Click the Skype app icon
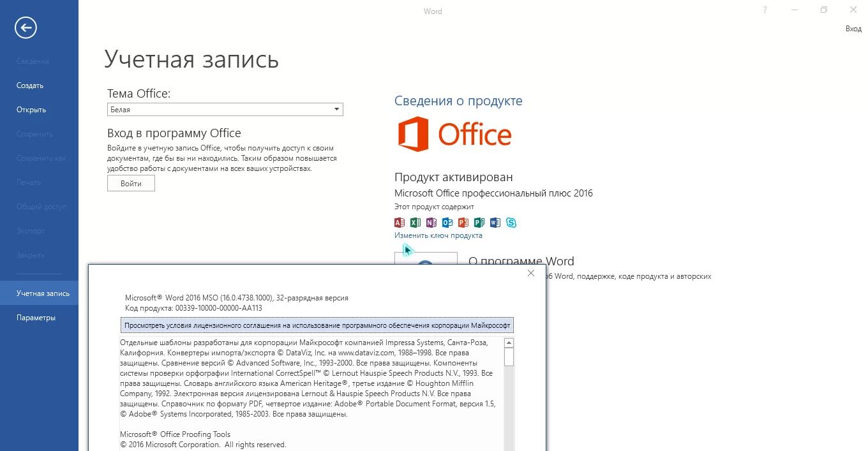 pyautogui.click(x=511, y=223)
